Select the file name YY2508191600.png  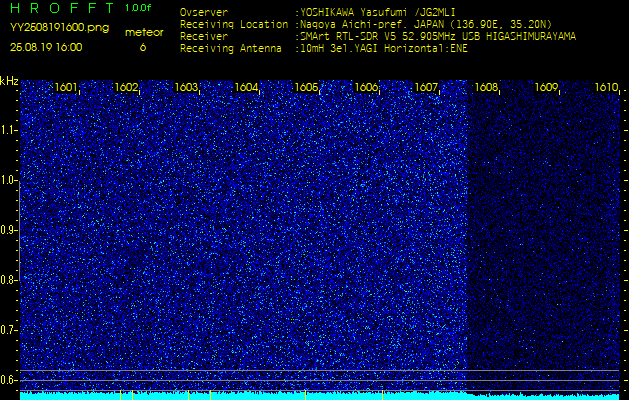pyautogui.click(x=59, y=28)
